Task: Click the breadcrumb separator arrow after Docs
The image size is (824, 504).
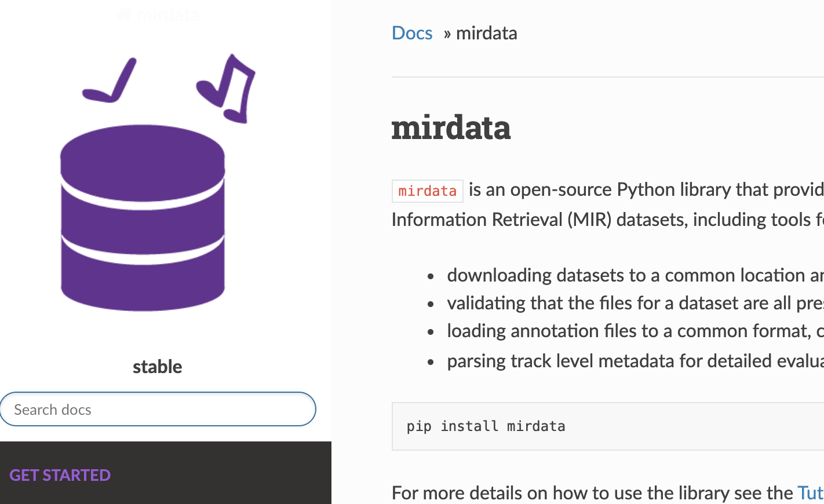Action: [447, 34]
